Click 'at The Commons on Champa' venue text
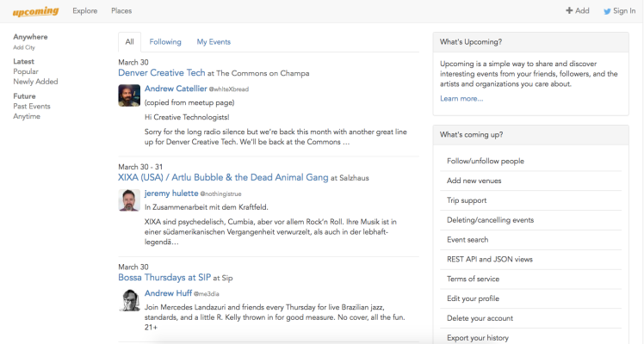644x344 pixels. (258, 74)
